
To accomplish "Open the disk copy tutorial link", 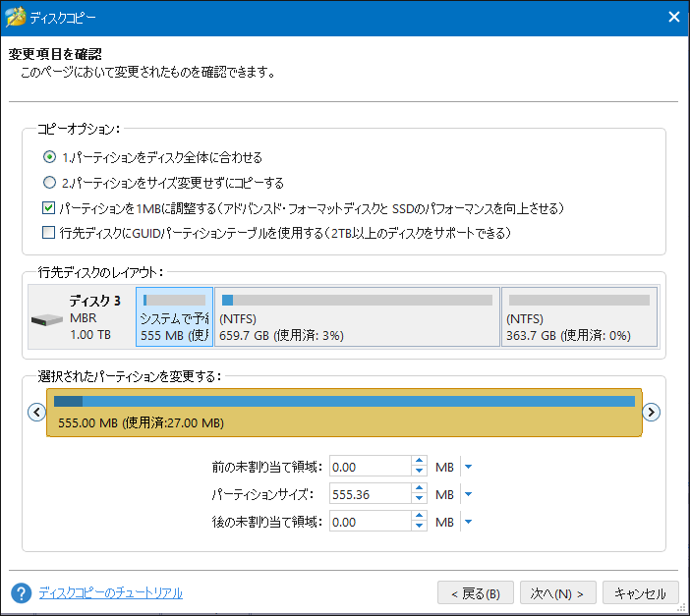I will click(110, 593).
